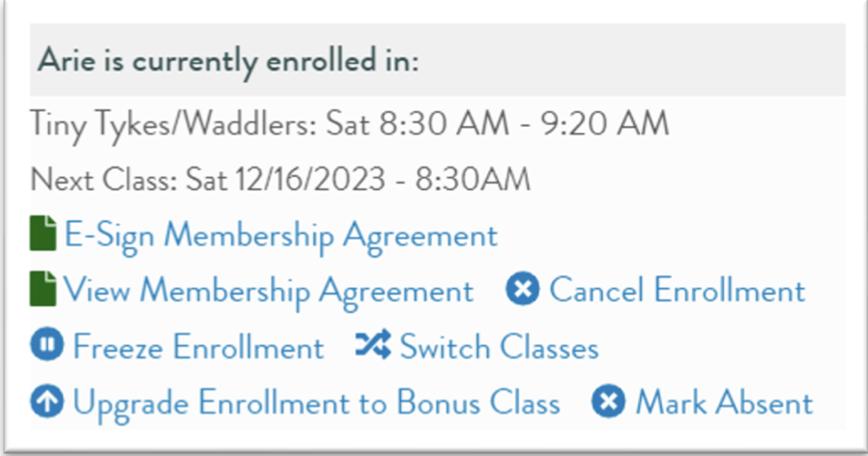Image resolution: width=868 pixels, height=456 pixels.
Task: Click the pause icon beside Freeze Enrollment
Action: click(46, 346)
